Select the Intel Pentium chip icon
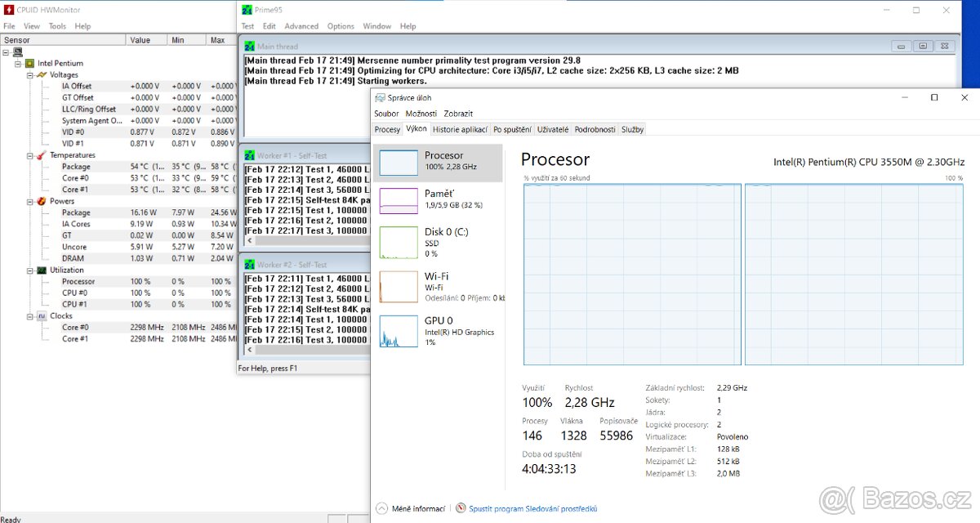This screenshot has width=980, height=523. pos(29,63)
